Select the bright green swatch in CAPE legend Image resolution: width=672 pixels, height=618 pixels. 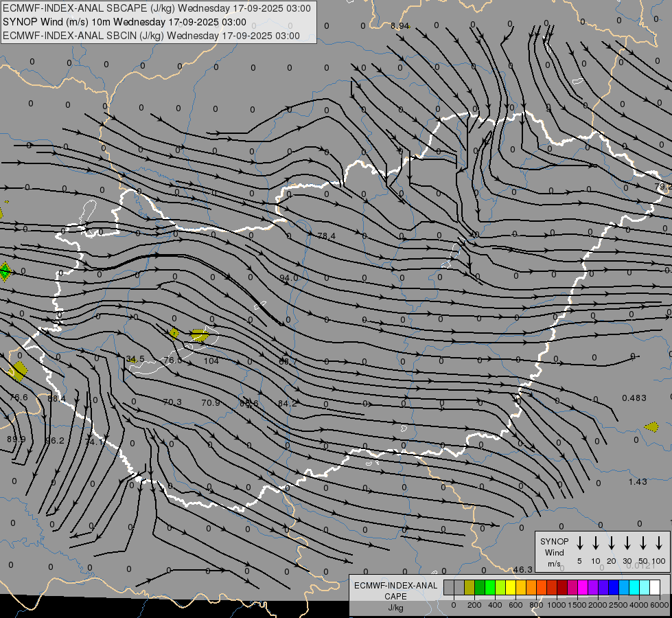click(490, 587)
